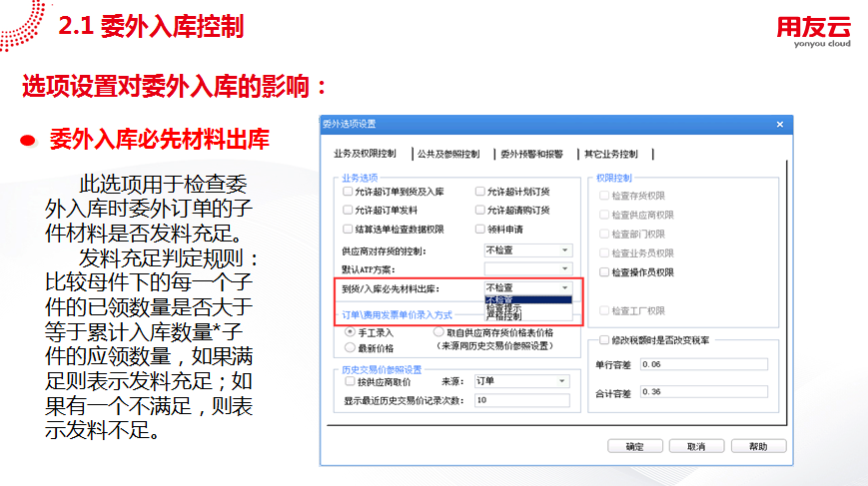
Task: Click the 业务选项 group label
Action: click(x=360, y=178)
